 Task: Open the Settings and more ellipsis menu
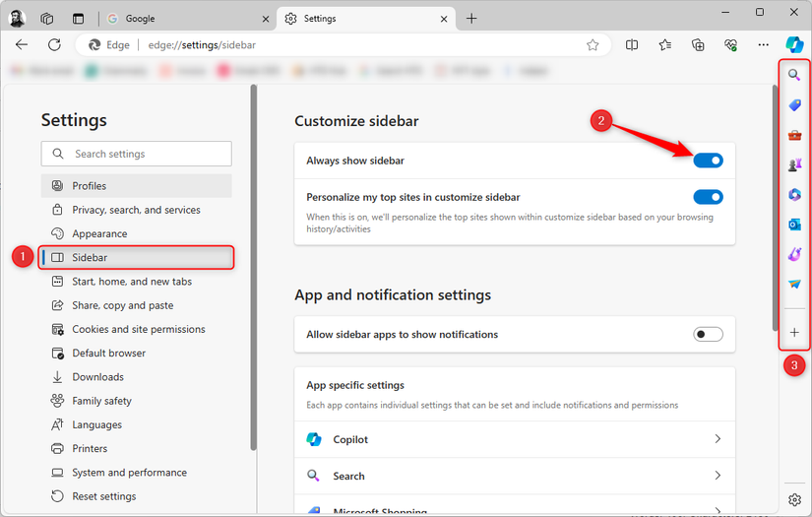[x=764, y=45]
